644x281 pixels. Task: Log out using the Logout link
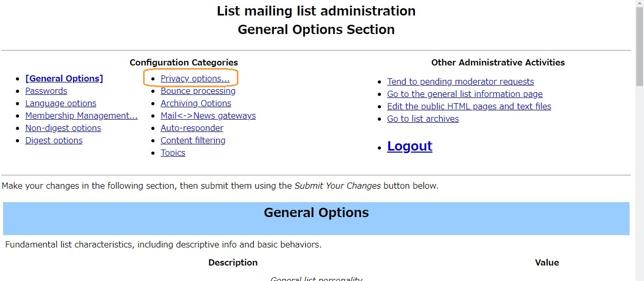tap(410, 146)
